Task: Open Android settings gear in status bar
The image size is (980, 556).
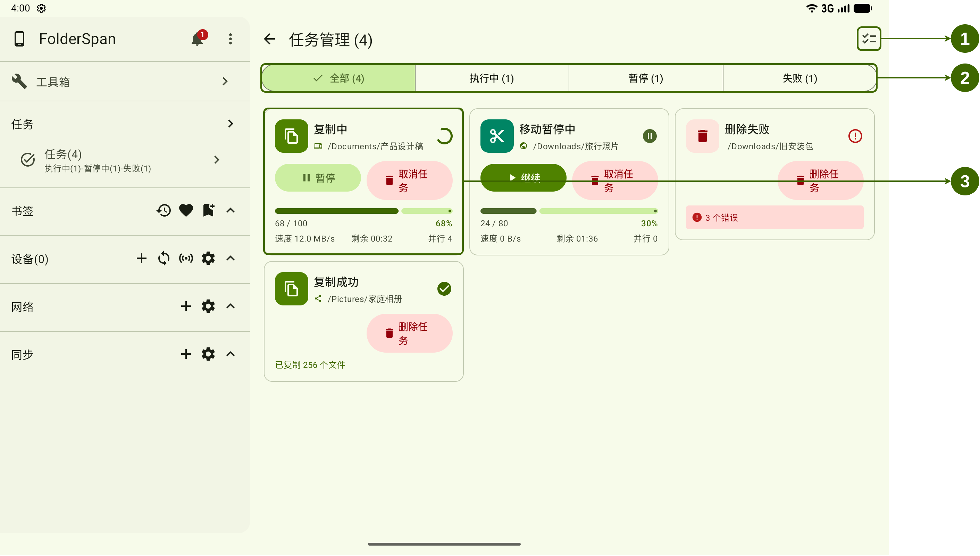Action: [41, 8]
